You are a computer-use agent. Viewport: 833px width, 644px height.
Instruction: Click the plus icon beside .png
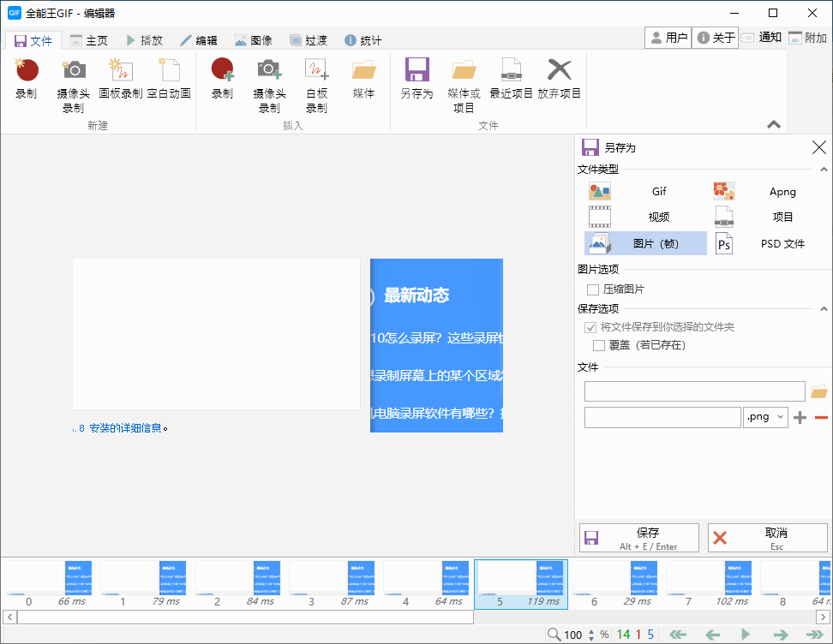click(800, 418)
